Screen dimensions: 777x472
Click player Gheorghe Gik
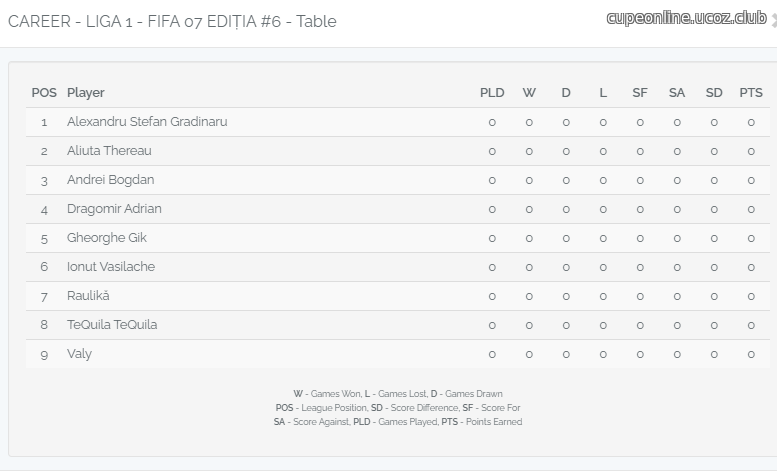pos(107,238)
